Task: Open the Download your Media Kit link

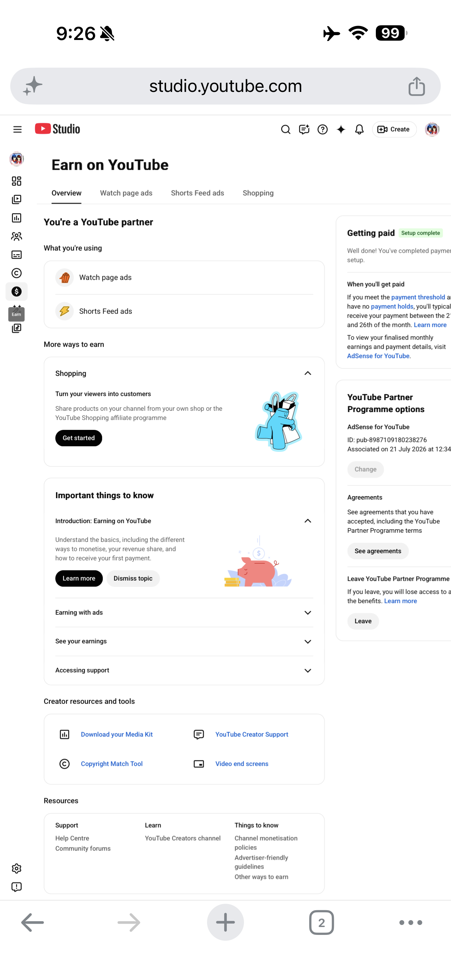Action: [117, 734]
